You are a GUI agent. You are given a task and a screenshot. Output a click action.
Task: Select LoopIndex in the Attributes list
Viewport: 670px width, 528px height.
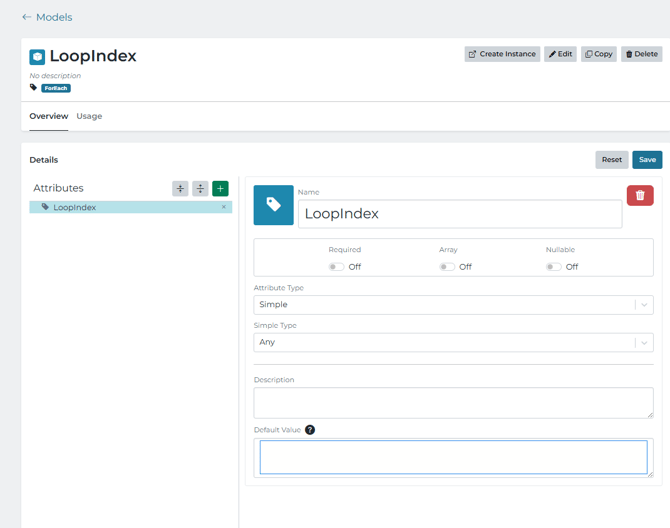[75, 207]
